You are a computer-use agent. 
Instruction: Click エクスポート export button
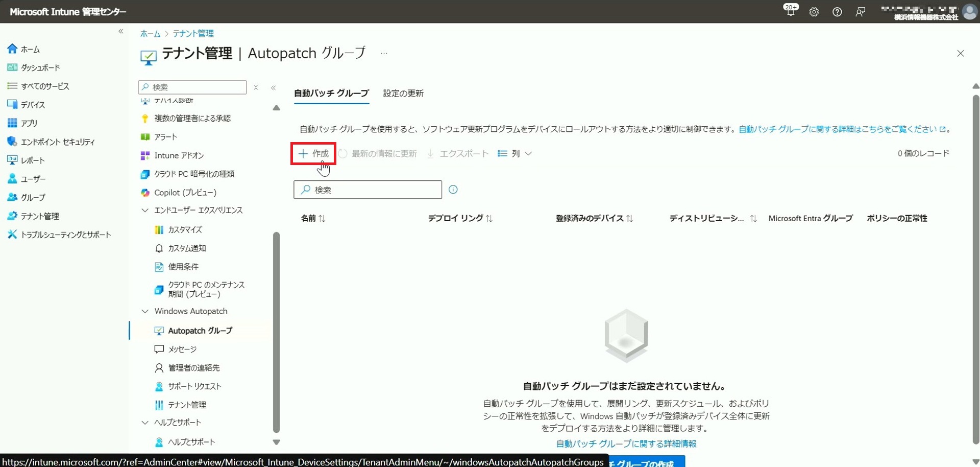coord(458,154)
